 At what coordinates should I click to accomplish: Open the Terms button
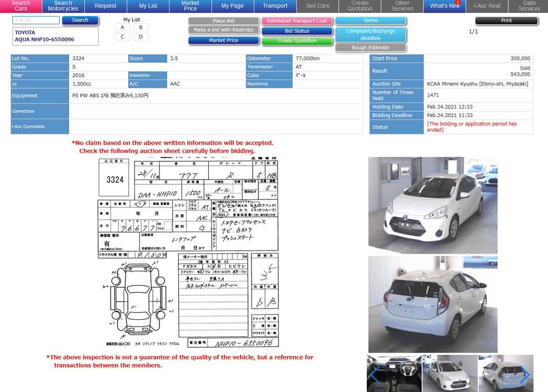coord(371,21)
